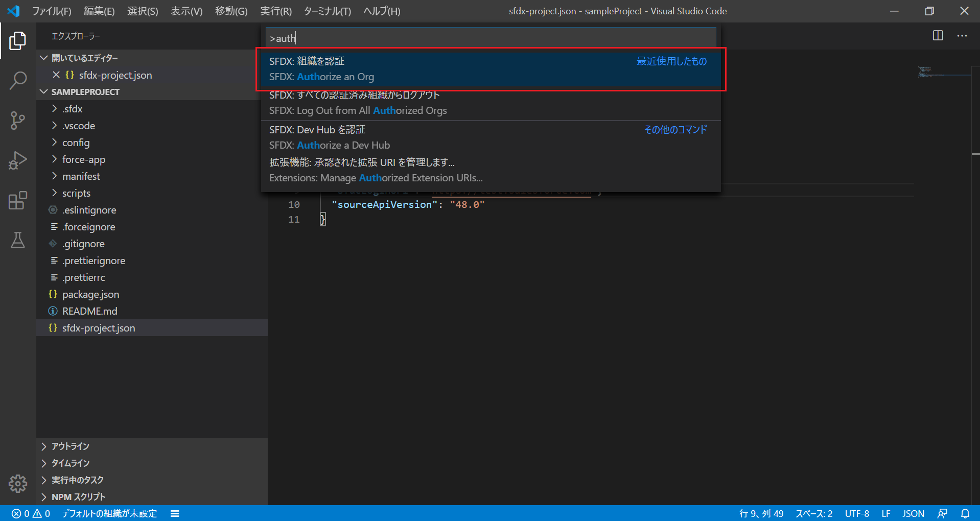
Task: Expand the scripts folder
Action: [x=152, y=193]
